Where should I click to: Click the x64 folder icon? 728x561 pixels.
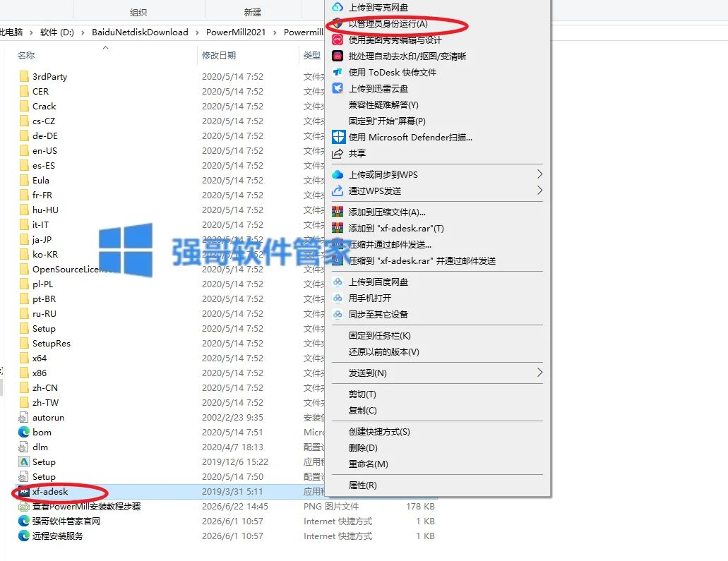(24, 358)
